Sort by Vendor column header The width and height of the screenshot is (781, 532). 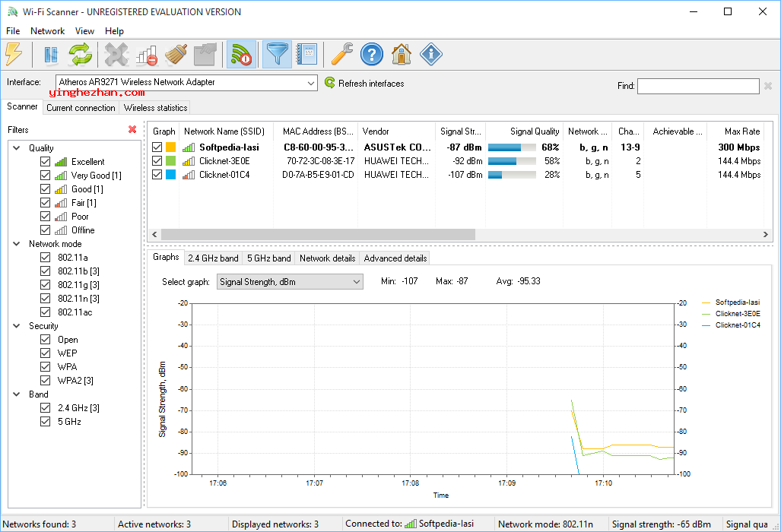[x=396, y=131]
